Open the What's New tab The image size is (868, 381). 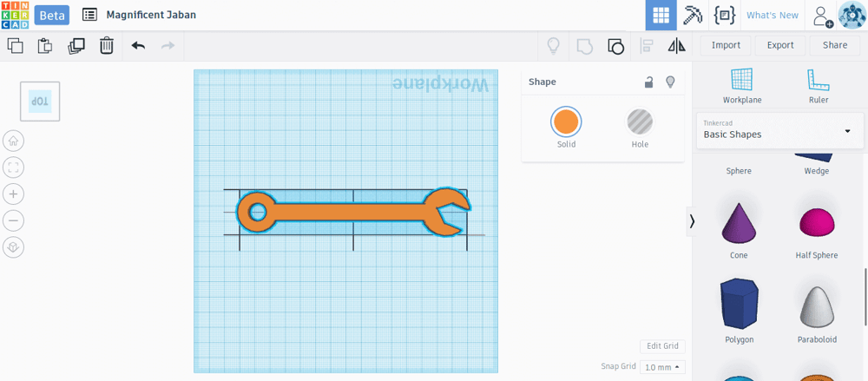pos(773,16)
